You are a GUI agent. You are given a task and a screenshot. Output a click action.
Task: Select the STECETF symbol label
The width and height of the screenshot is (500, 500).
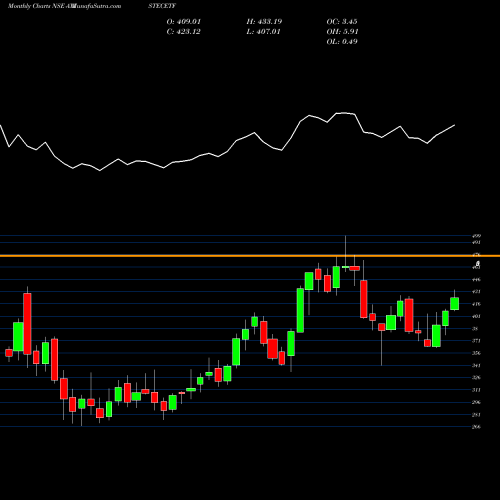coord(162,6)
